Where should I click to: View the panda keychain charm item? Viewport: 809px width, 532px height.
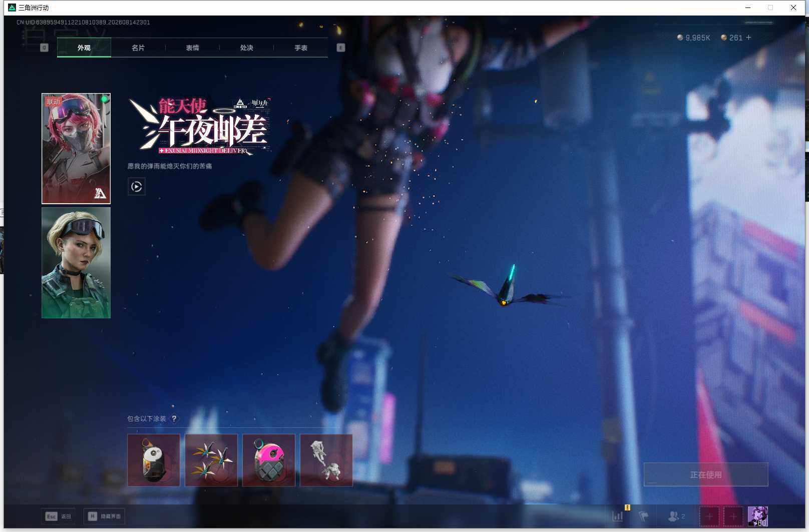154,460
